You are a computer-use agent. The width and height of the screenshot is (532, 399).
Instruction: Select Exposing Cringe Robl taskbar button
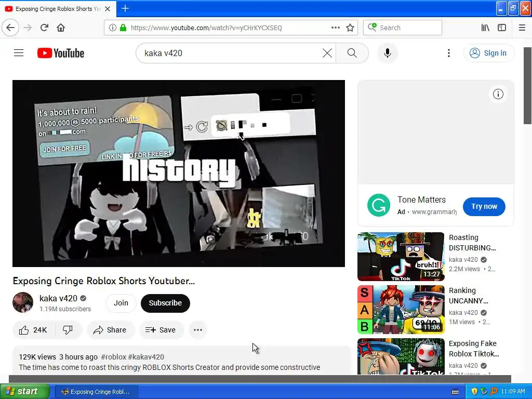click(96, 392)
